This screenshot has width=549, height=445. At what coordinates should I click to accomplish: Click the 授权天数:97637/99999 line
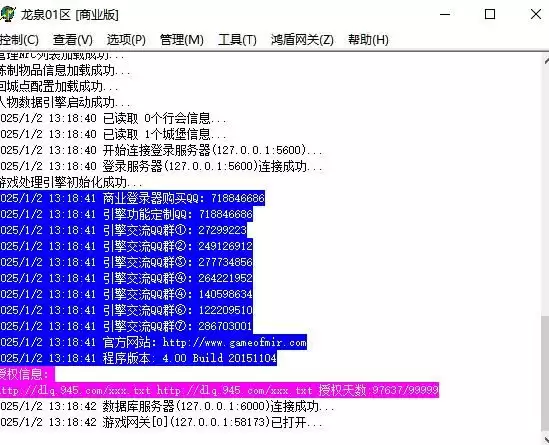[x=220, y=390]
